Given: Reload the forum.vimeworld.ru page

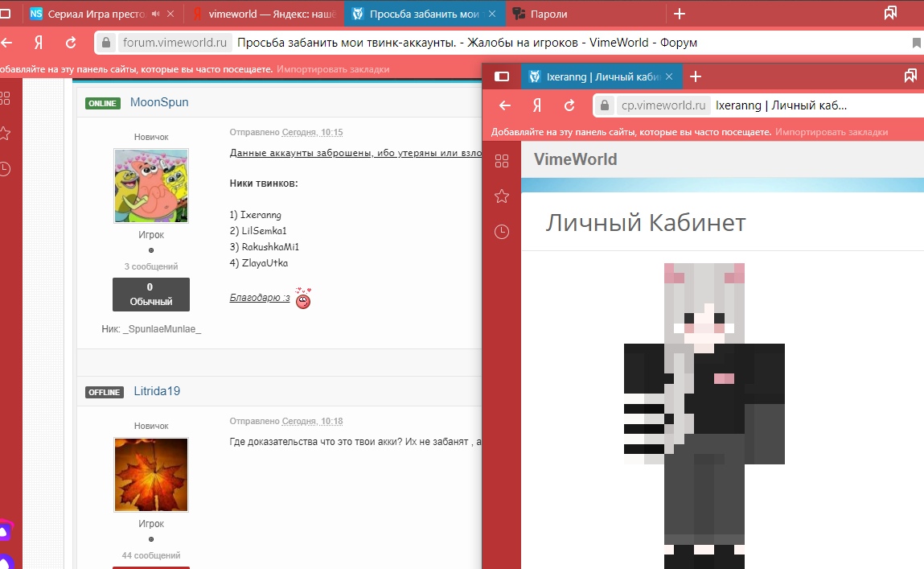Looking at the screenshot, I should click(x=71, y=43).
